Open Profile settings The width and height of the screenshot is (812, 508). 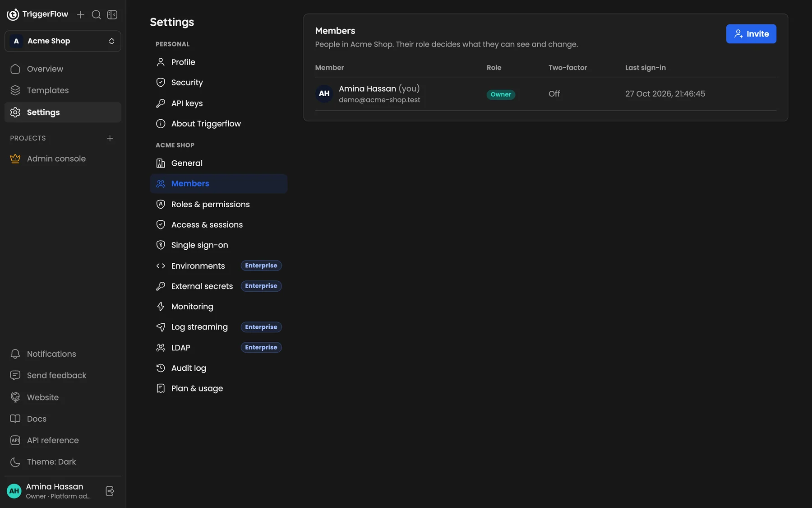click(219, 62)
